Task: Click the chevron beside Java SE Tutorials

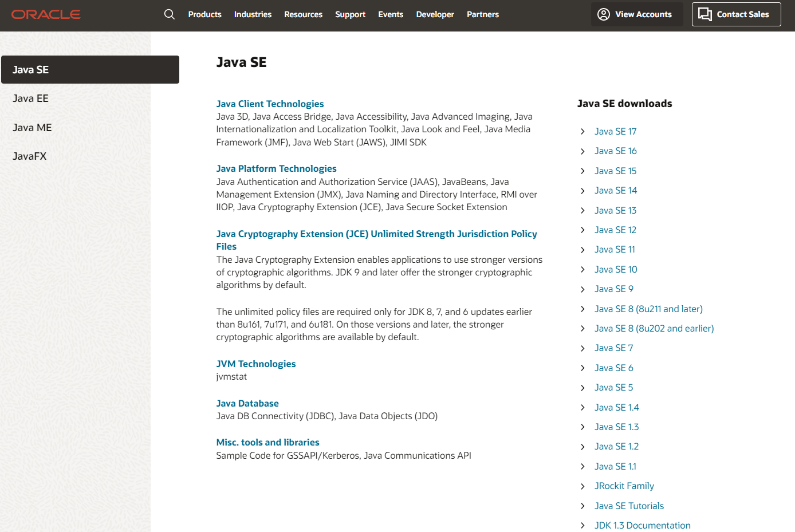Action: (x=583, y=506)
